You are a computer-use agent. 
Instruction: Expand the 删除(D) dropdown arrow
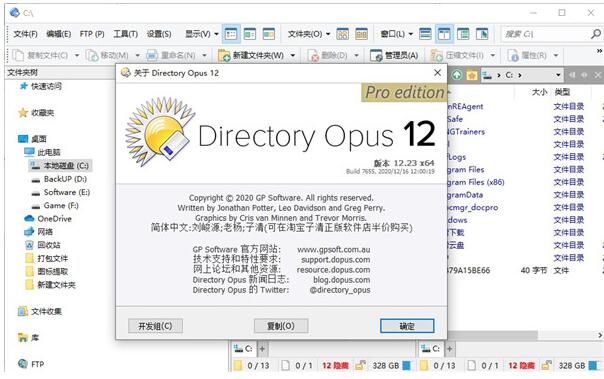[x=356, y=56]
